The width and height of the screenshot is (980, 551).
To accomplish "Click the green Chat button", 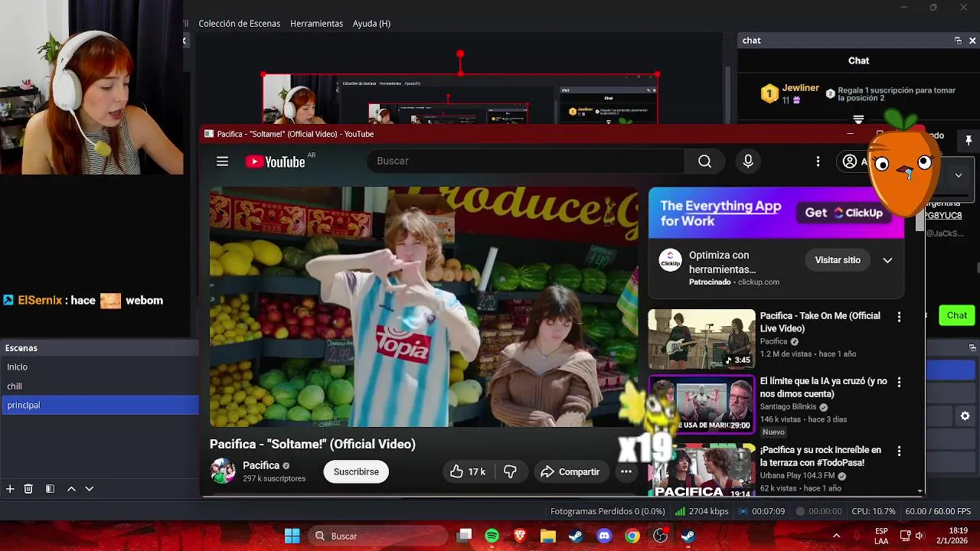I will (x=956, y=315).
